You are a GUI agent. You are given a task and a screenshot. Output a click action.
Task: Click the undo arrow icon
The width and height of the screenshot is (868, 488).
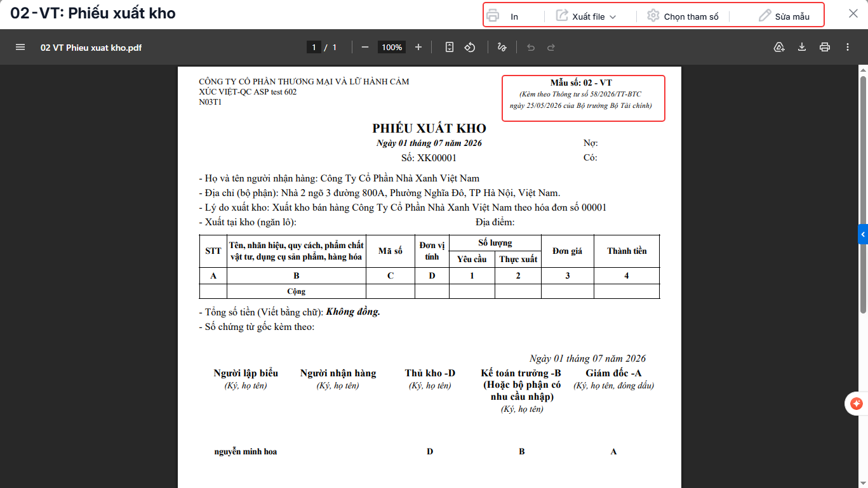(x=531, y=47)
